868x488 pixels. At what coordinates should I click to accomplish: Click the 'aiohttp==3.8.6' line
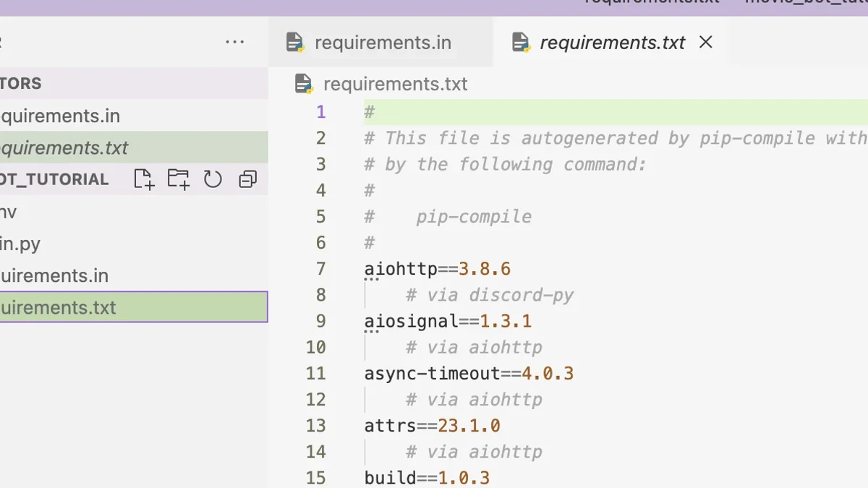[x=438, y=269]
